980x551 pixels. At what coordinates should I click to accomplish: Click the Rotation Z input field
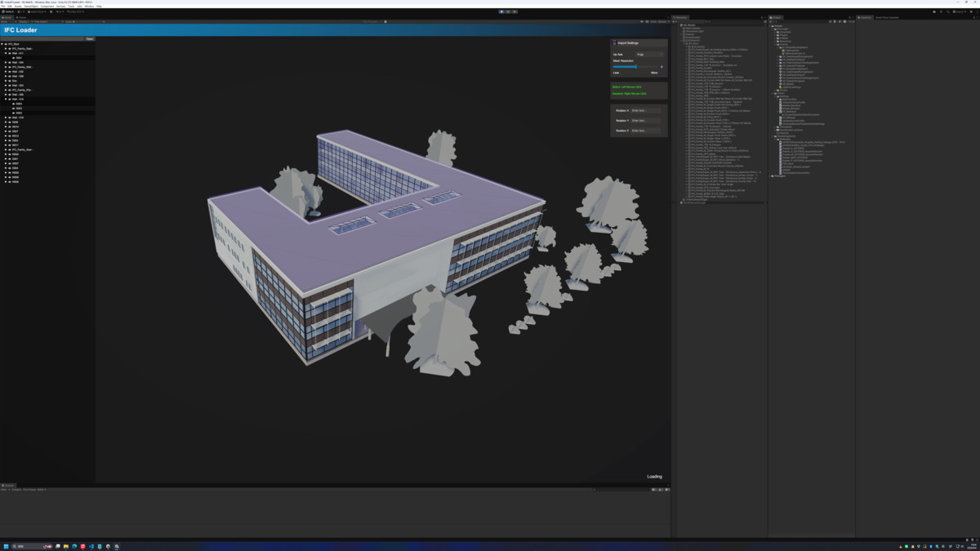[646, 131]
